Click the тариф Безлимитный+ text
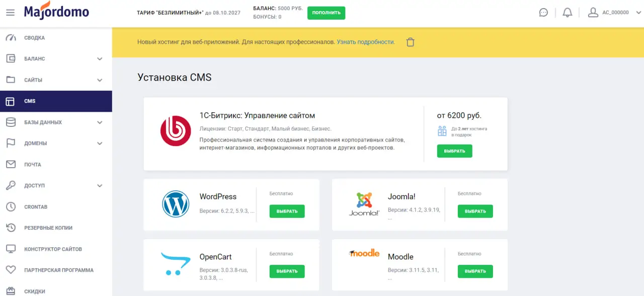This screenshot has width=644, height=296. coord(189,13)
